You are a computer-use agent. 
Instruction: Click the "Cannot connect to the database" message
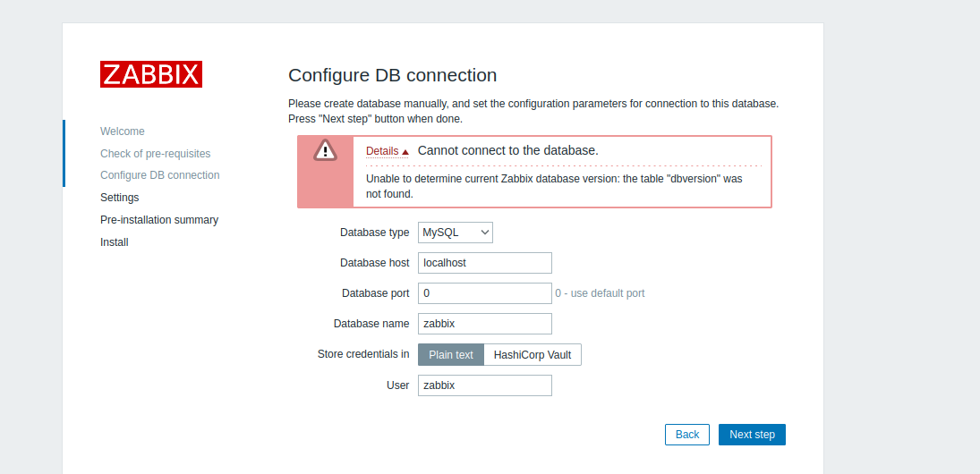pyautogui.click(x=507, y=150)
